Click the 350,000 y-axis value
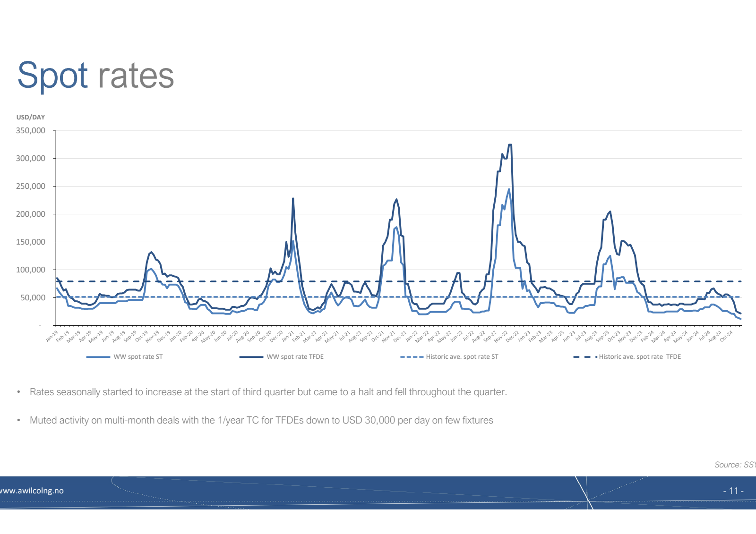The width and height of the screenshot is (756, 534). (x=31, y=130)
